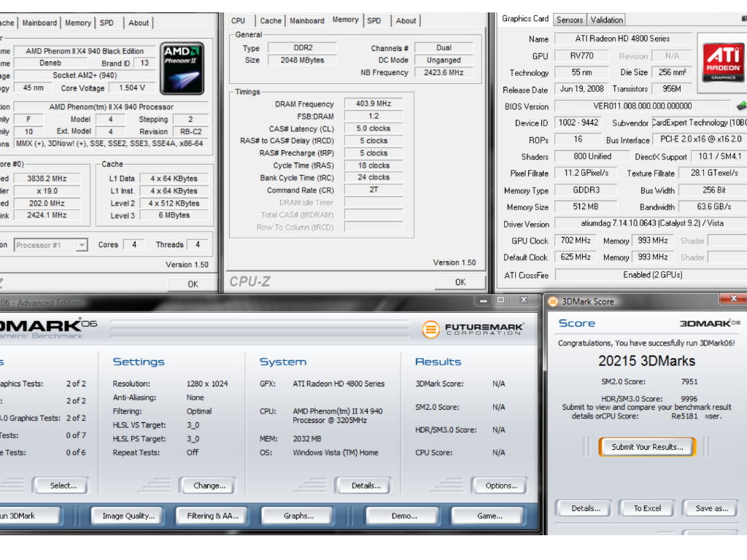
Task: Click the Core Speed 3838.2 MHz value
Action: click(x=47, y=179)
